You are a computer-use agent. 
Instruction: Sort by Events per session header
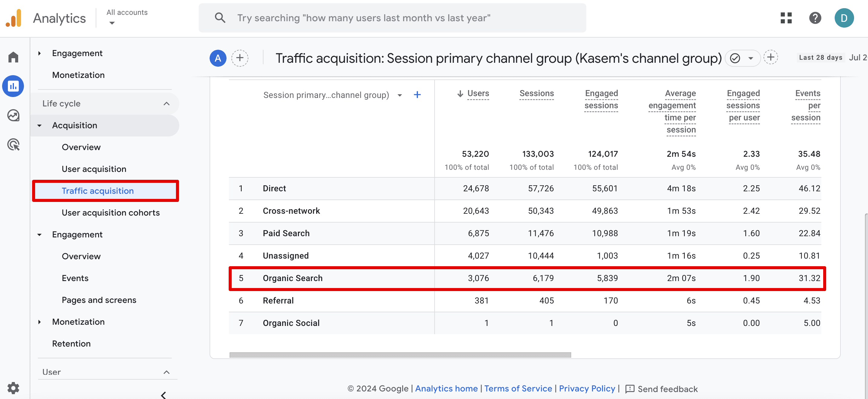[806, 105]
